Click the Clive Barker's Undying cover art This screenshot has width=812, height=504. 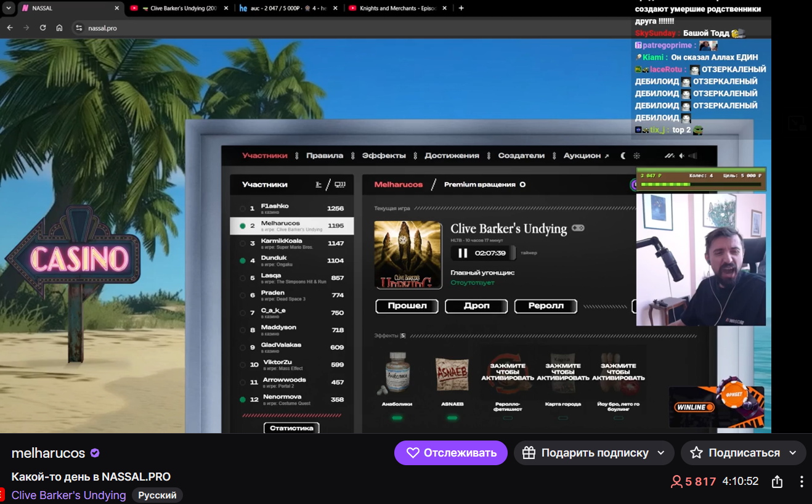408,255
